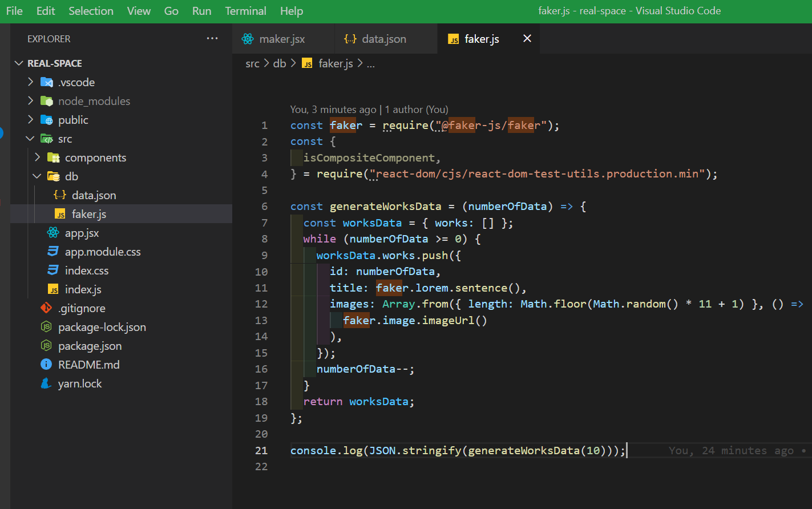Close the faker.js tab
812x509 pixels.
coord(527,38)
